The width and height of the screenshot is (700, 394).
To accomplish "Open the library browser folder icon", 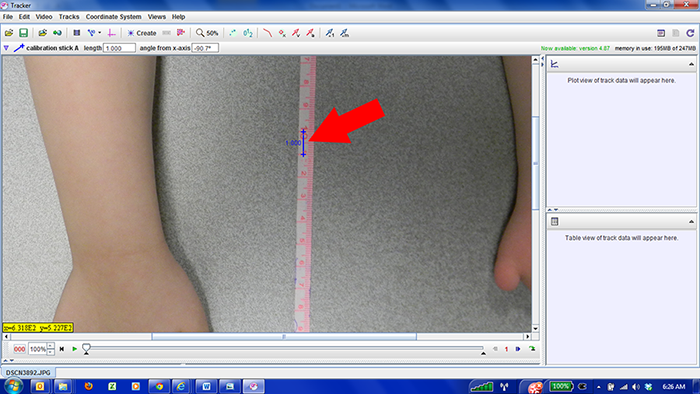I will pos(42,33).
